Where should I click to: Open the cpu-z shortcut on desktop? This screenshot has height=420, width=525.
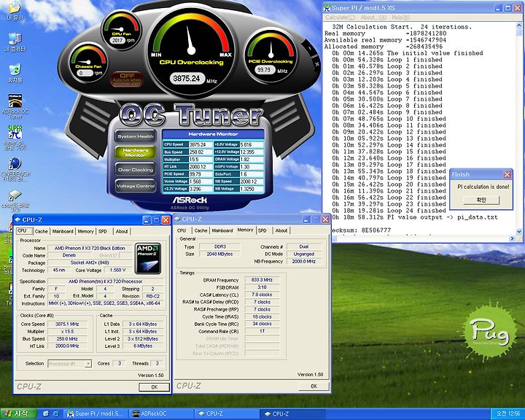tap(15, 201)
